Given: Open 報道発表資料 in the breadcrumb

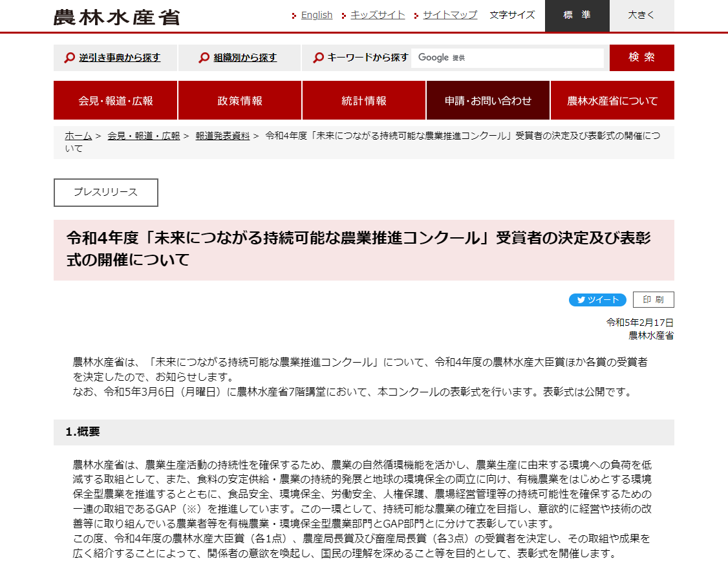Looking at the screenshot, I should [222, 136].
